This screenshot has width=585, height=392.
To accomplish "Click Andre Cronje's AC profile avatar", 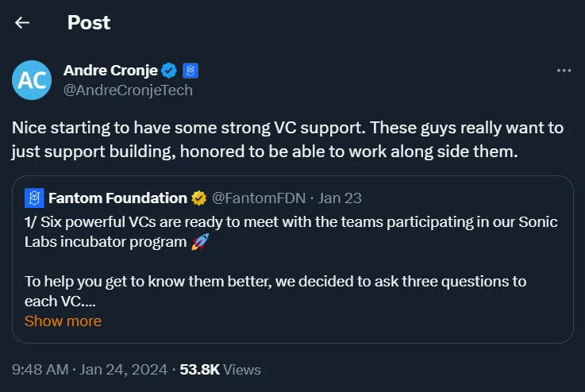I will click(32, 80).
